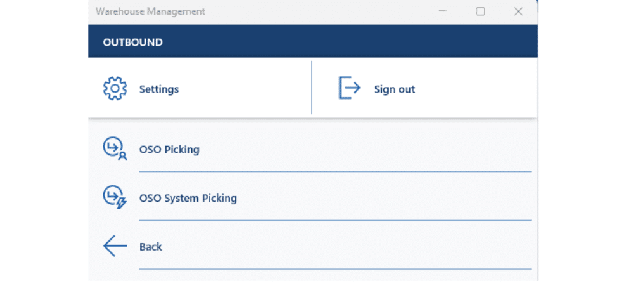
Task: Click the Settings gear icon
Action: point(115,88)
